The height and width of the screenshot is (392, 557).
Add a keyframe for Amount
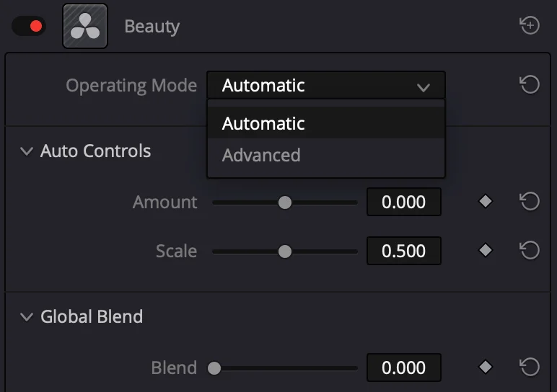tap(486, 202)
